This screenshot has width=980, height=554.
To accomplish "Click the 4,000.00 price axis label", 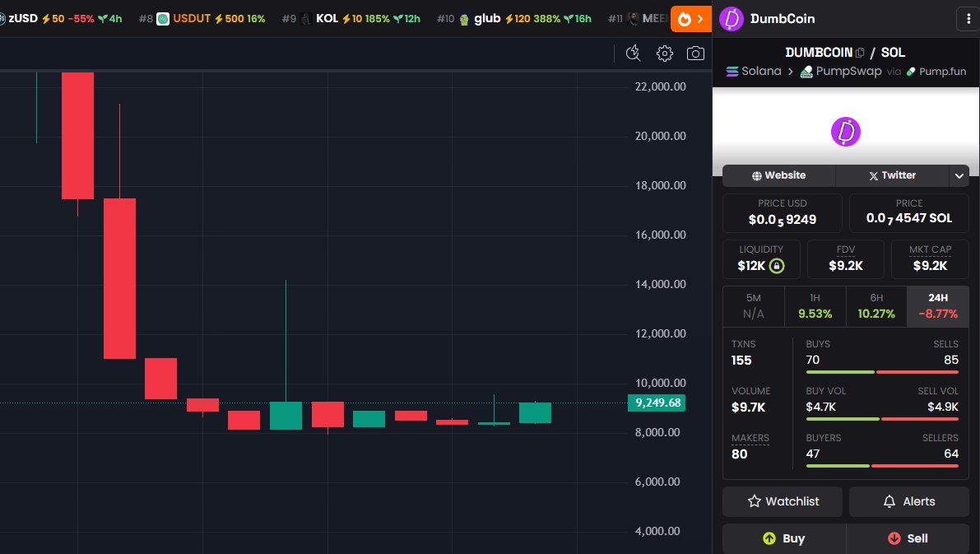I will tap(657, 531).
